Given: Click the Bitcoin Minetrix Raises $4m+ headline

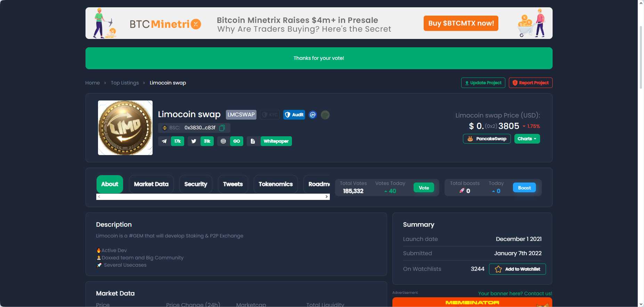Looking at the screenshot, I should click(x=297, y=20).
